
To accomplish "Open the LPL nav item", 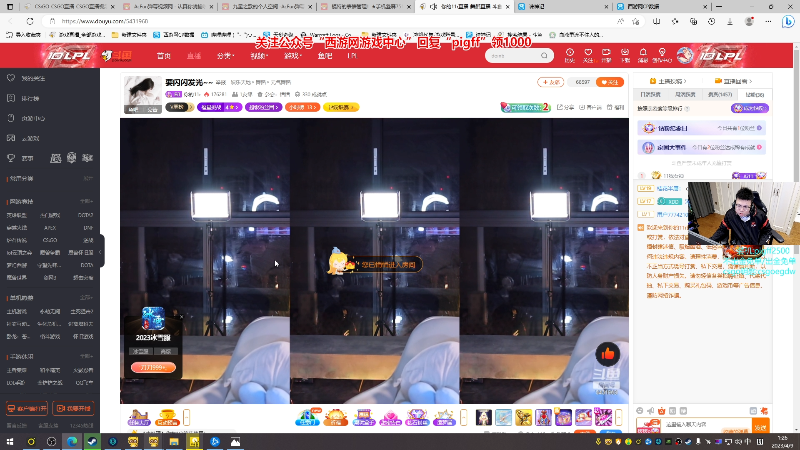I will coord(352,56).
